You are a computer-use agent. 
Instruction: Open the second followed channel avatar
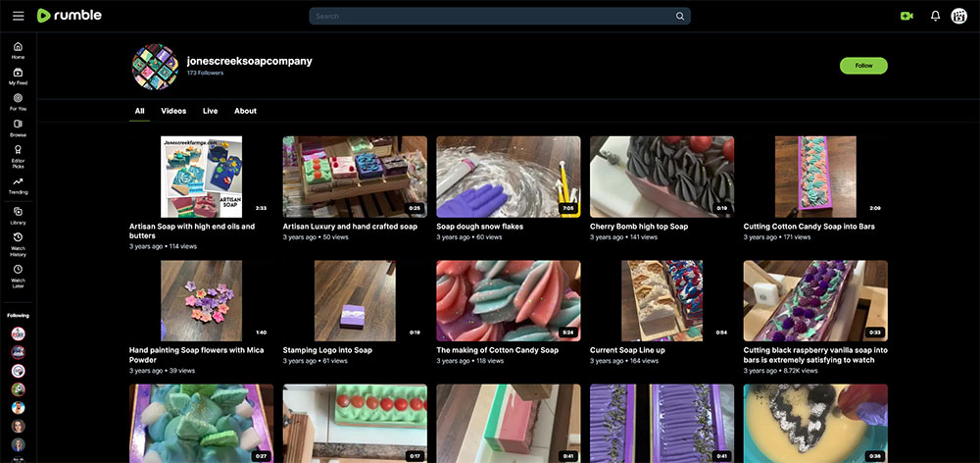18,352
